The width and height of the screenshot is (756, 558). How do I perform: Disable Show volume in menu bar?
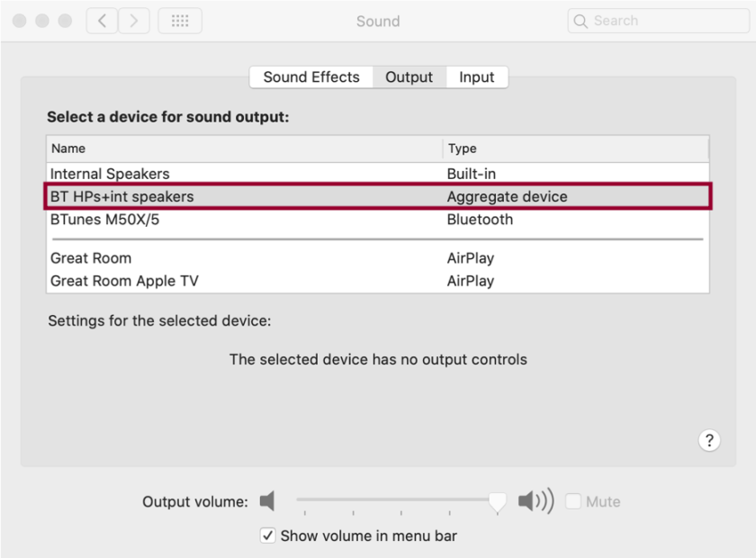coord(268,535)
